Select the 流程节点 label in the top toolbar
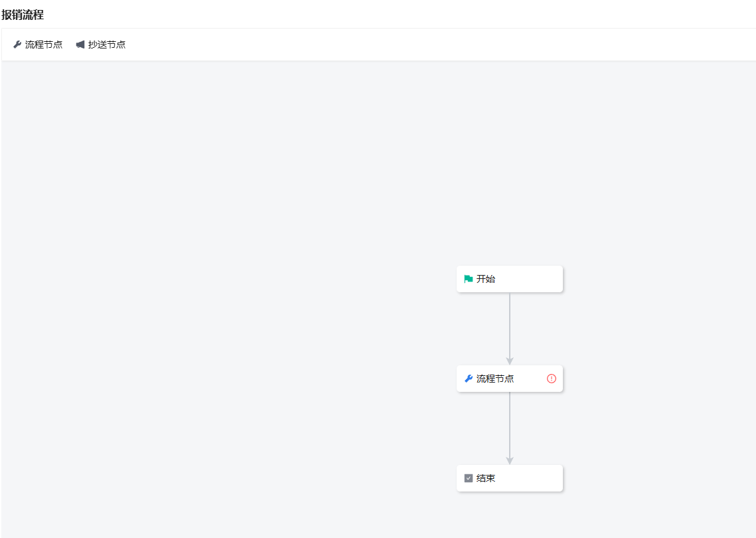The height and width of the screenshot is (538, 756). (44, 45)
